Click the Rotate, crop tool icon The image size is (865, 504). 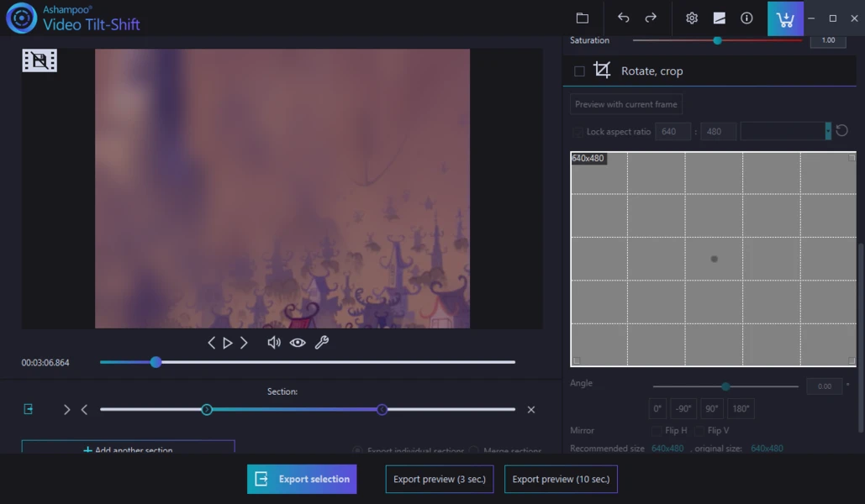602,70
